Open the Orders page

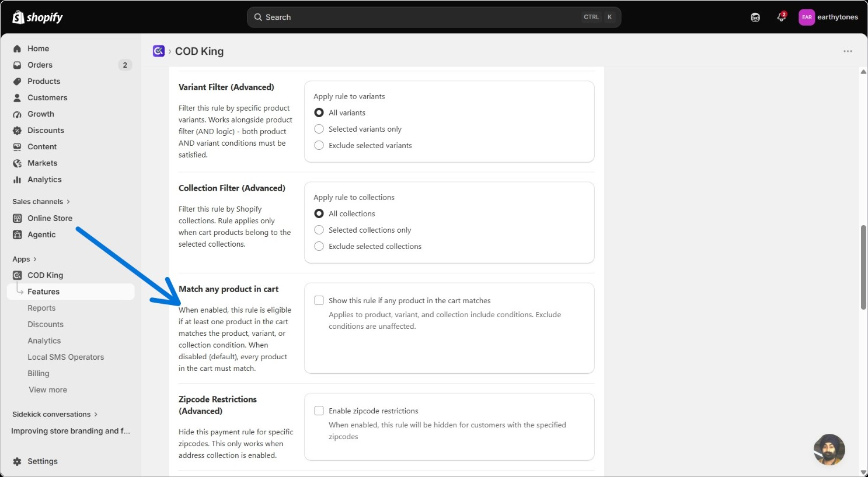[40, 65]
